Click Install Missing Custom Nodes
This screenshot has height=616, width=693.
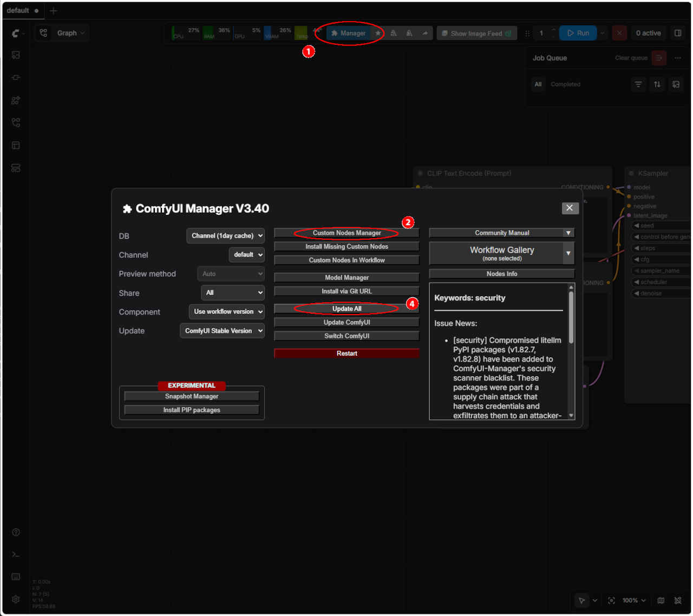346,246
